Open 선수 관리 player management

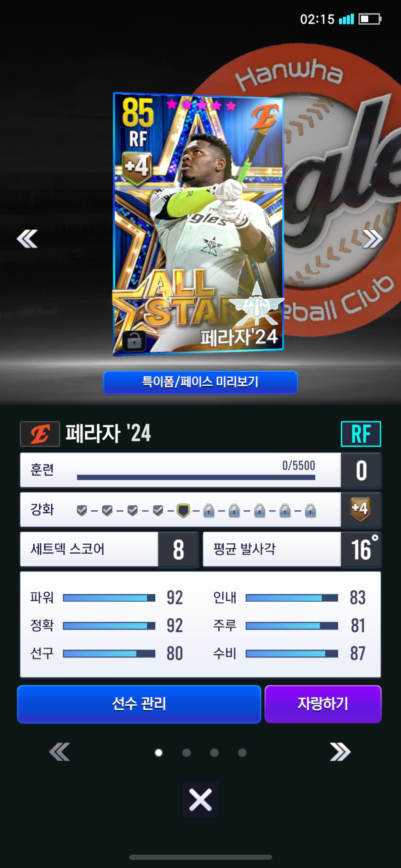139,704
